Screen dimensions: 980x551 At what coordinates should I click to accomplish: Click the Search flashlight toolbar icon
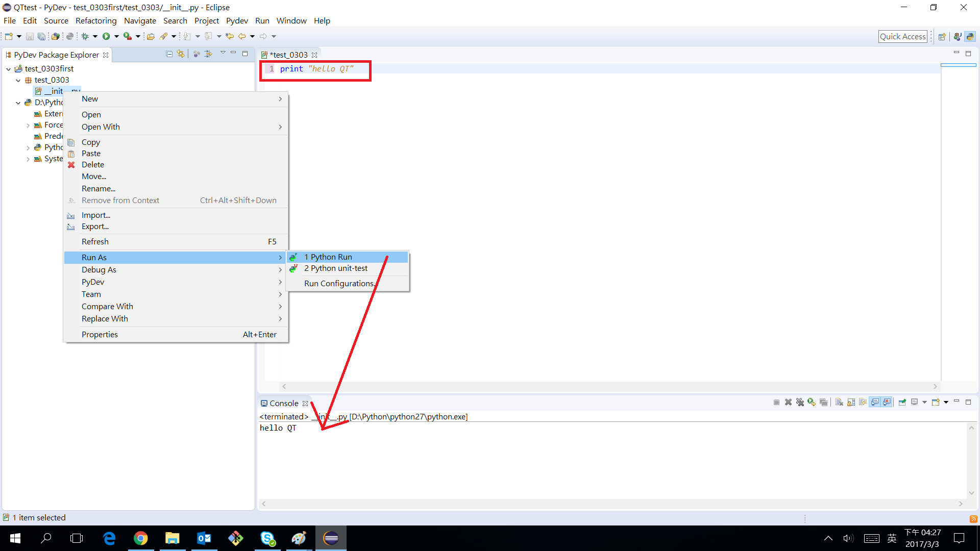[163, 36]
